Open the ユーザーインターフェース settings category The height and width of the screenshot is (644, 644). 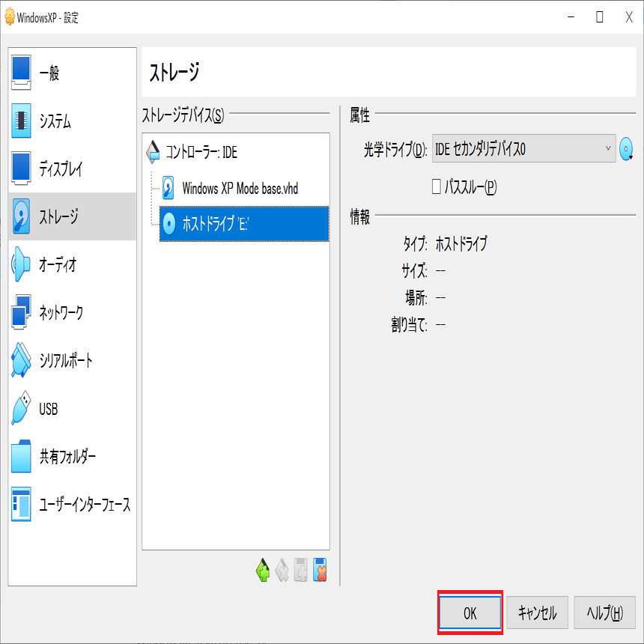[x=73, y=505]
